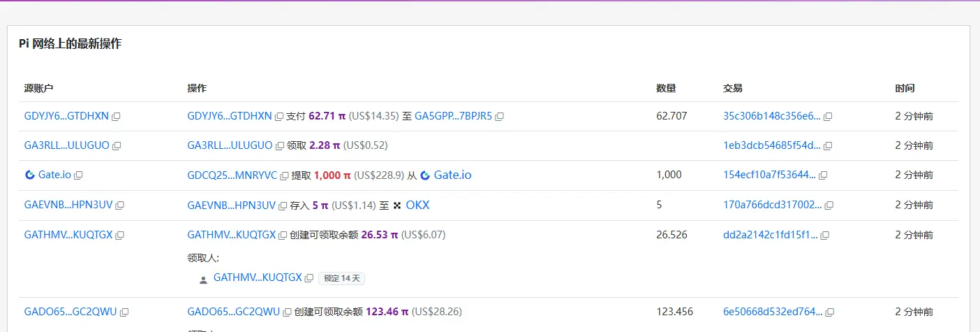Open transaction 35c306b148c356e6
980x332 pixels.
[x=772, y=116]
